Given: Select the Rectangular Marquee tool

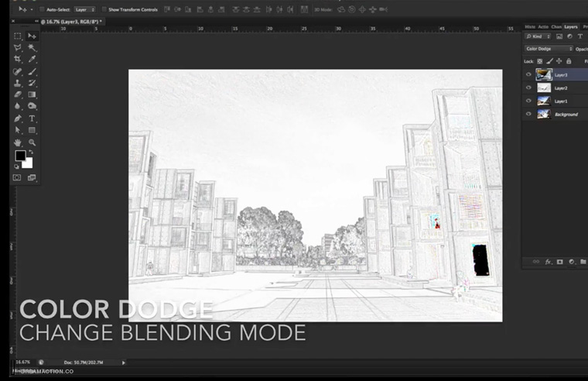Looking at the screenshot, I should tap(17, 36).
